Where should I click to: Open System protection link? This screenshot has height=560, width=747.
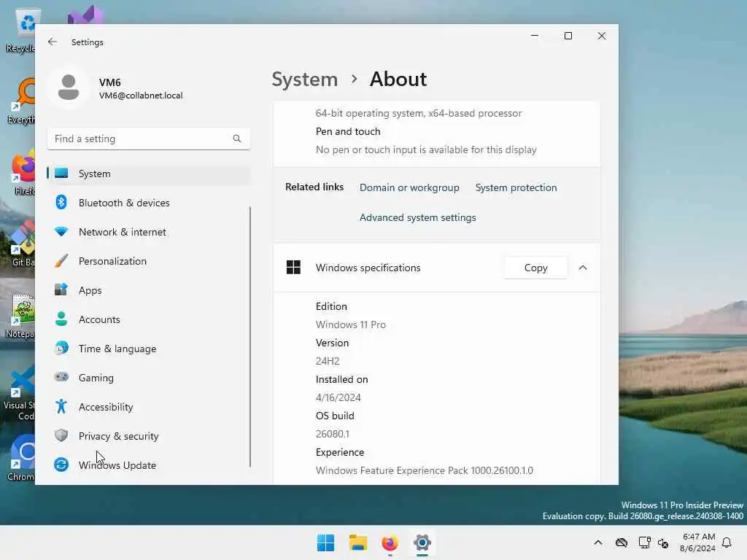coord(516,187)
